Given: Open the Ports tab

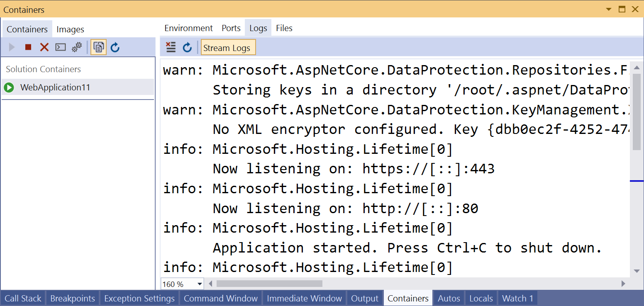Looking at the screenshot, I should tap(231, 28).
